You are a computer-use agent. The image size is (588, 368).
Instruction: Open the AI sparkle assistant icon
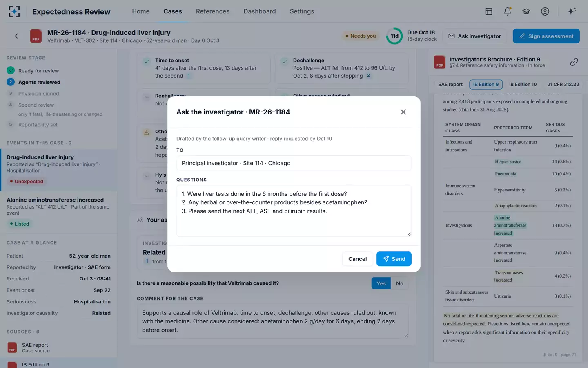(x=572, y=11)
